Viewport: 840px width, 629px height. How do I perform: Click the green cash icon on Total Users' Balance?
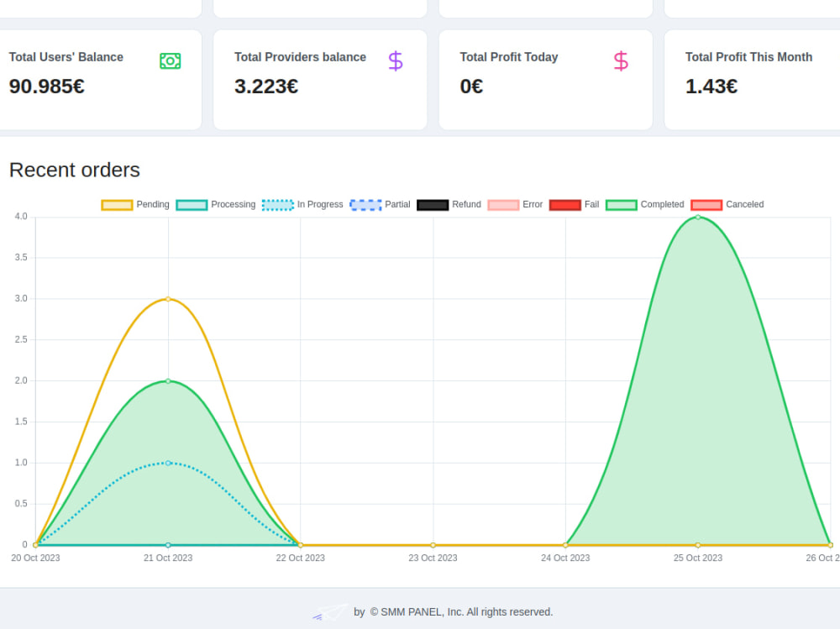click(171, 61)
